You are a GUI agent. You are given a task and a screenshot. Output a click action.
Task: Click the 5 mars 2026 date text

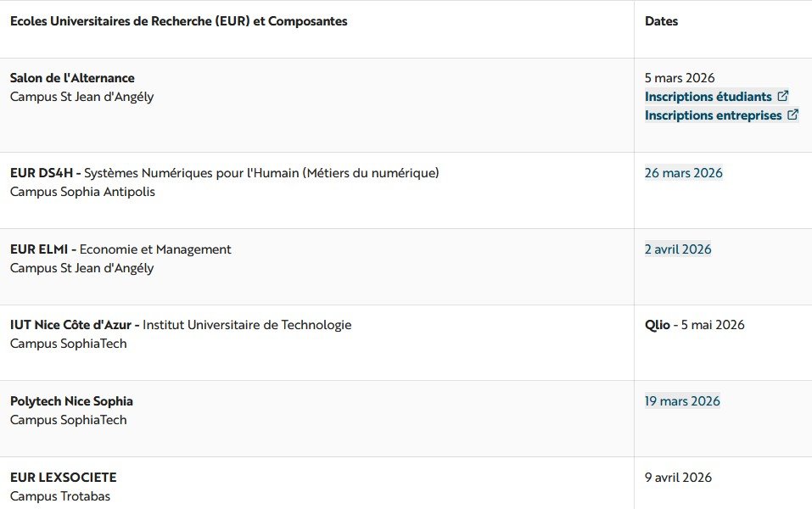coord(680,78)
